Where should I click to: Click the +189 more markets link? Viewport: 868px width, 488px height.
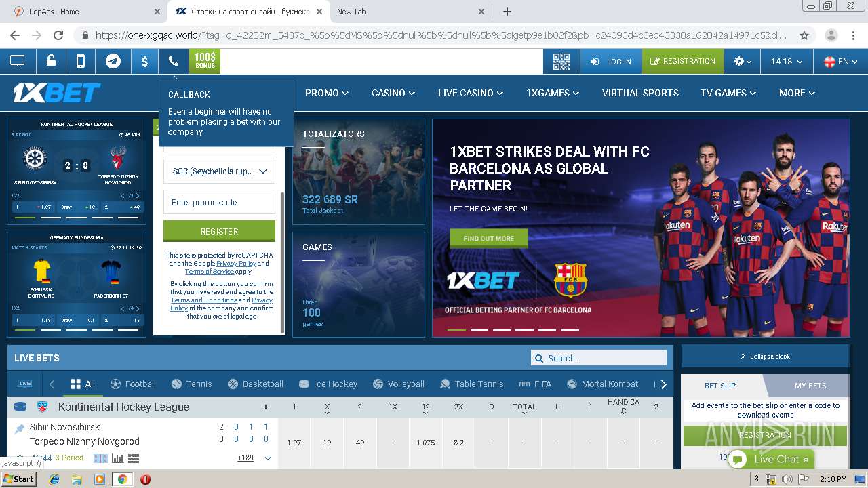point(245,458)
